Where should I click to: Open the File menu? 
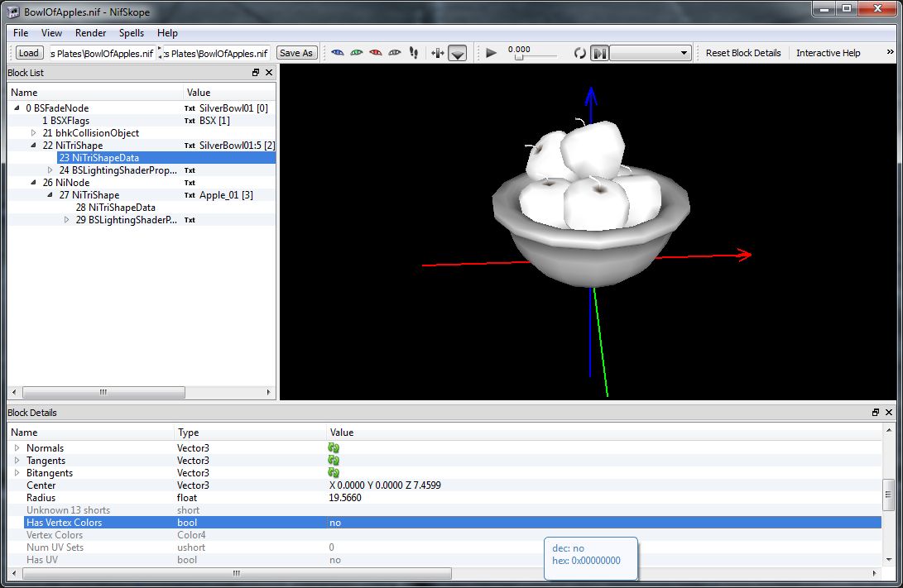click(21, 33)
